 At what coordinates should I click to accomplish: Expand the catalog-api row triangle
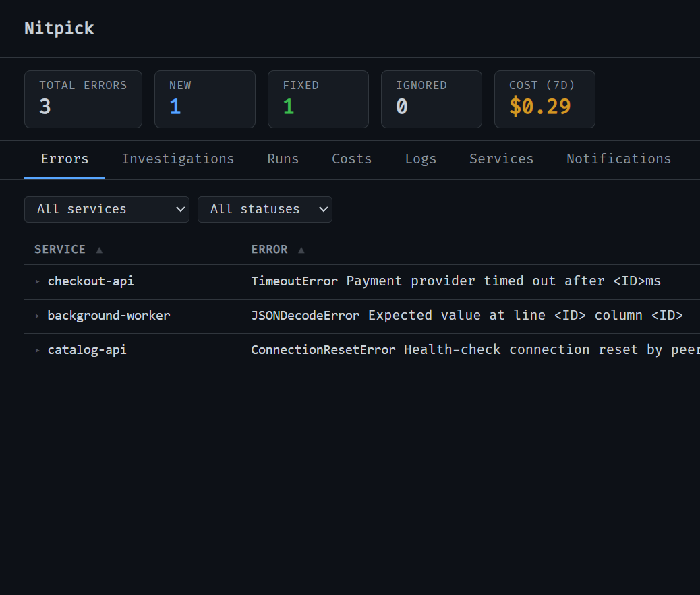[38, 351]
